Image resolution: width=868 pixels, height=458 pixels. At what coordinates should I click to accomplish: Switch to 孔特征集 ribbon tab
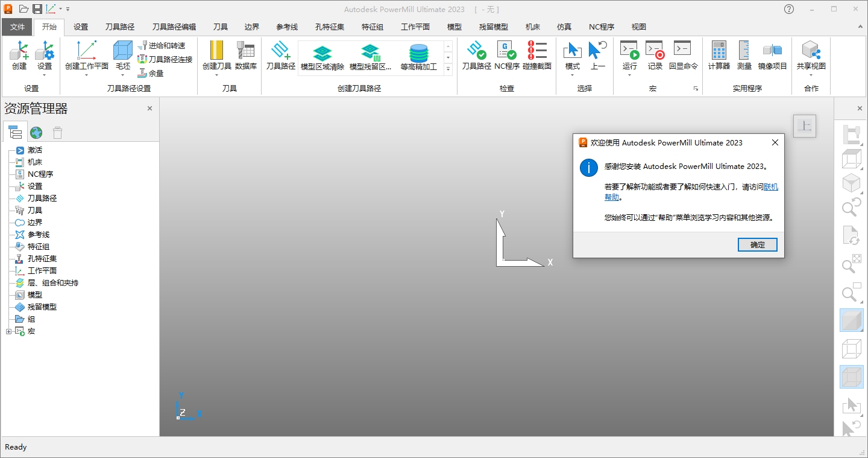pos(330,27)
